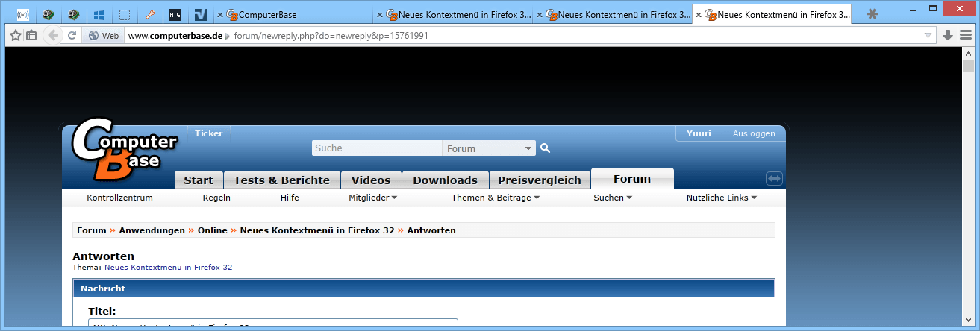The height and width of the screenshot is (331, 980).
Task: Open the Regeln link
Action: coord(216,198)
